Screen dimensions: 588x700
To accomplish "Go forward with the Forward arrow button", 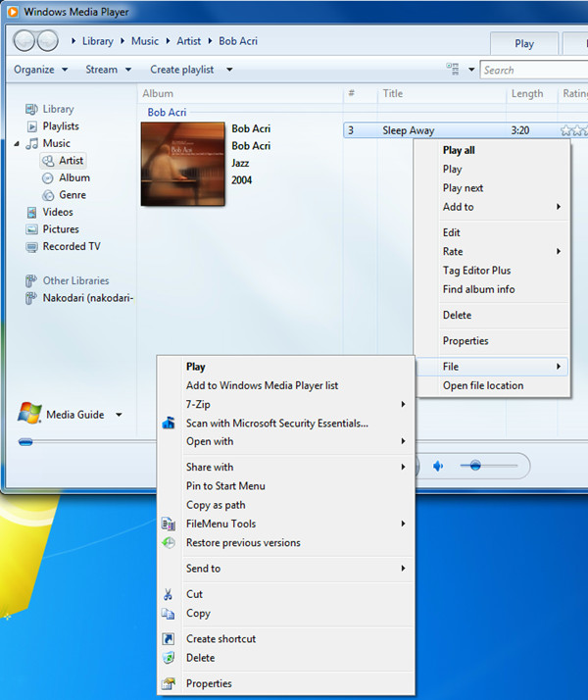I will point(47,41).
